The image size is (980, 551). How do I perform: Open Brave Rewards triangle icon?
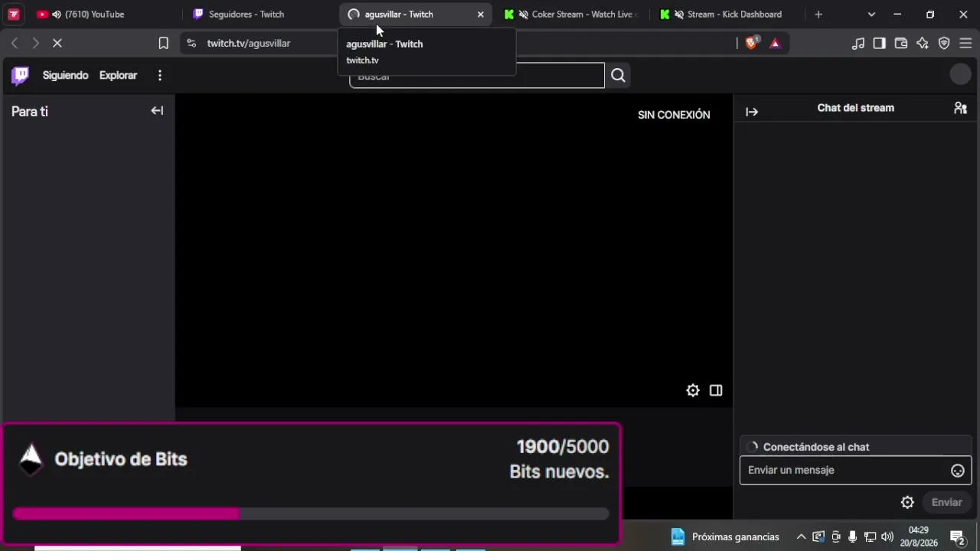coord(775,43)
